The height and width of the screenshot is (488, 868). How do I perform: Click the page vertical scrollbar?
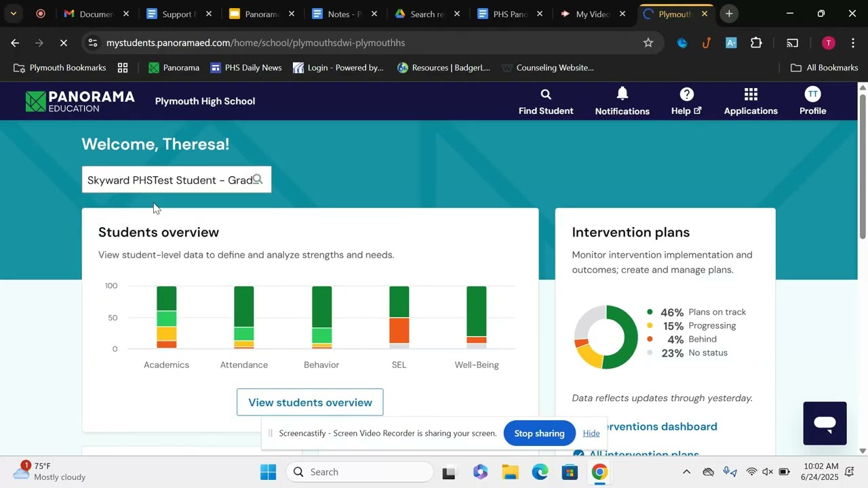tap(863, 166)
